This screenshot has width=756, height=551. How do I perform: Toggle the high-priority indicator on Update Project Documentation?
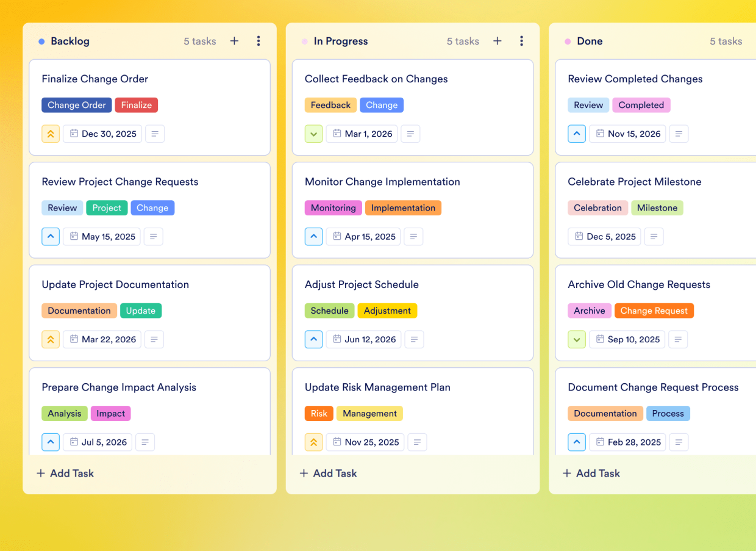pos(51,339)
